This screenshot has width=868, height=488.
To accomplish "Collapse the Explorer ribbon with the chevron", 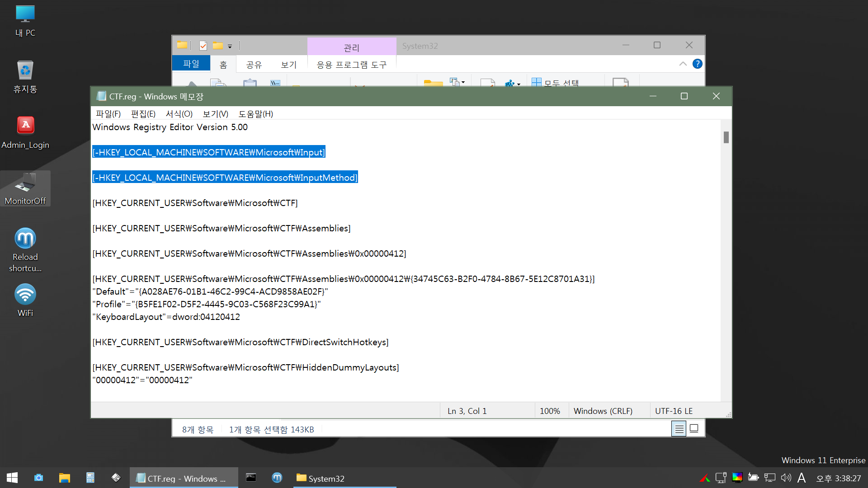I will tap(683, 64).
